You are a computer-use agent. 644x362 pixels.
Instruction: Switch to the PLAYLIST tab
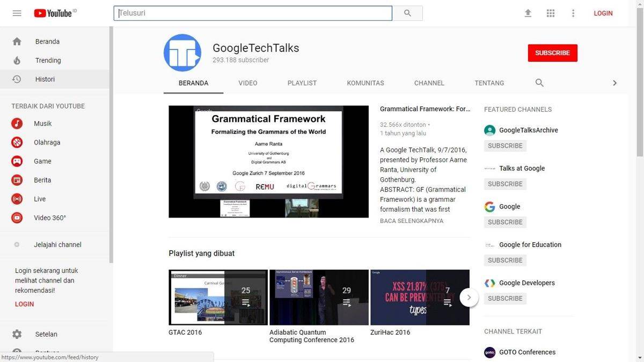click(x=302, y=83)
